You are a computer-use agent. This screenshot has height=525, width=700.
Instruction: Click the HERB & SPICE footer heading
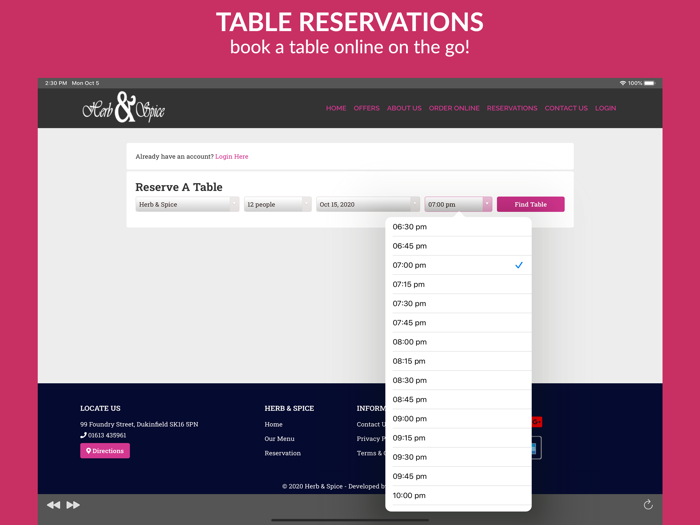pyautogui.click(x=289, y=408)
